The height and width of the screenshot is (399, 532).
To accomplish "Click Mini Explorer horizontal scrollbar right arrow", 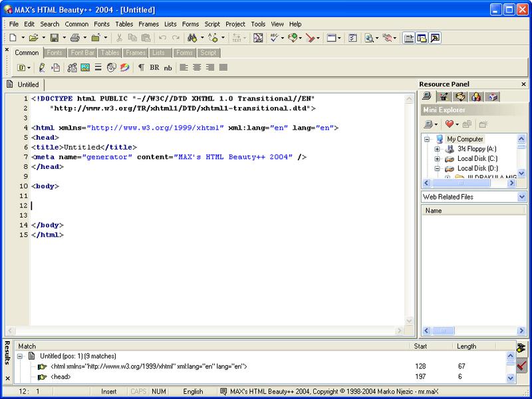I will tap(511, 183).
